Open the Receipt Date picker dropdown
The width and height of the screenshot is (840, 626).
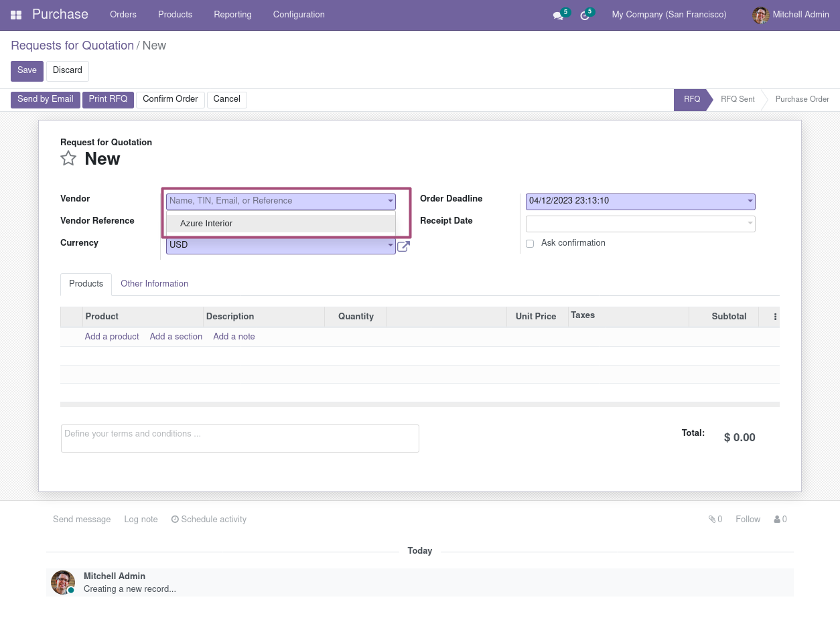point(750,224)
